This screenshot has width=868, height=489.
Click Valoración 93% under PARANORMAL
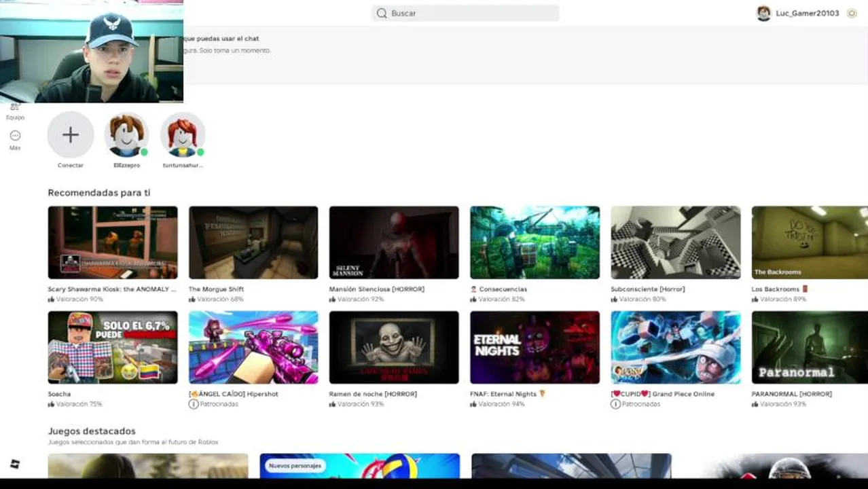click(782, 404)
